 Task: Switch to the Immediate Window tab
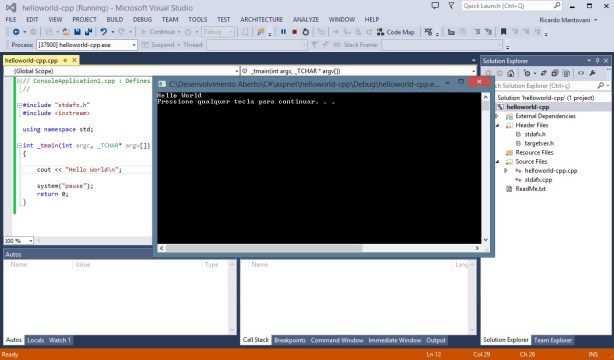395,340
